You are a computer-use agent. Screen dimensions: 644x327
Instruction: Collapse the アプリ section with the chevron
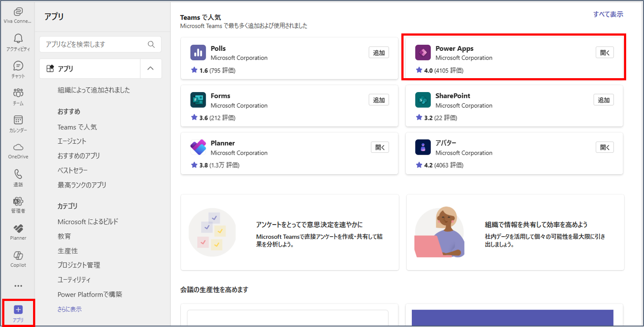point(151,69)
